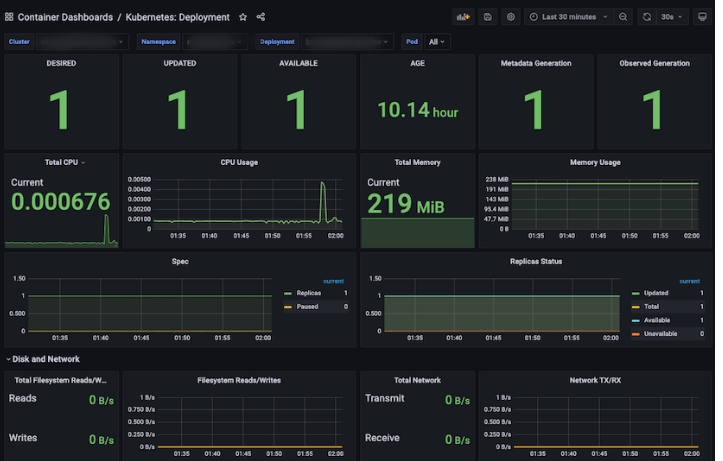The image size is (723, 461).
Task: Open the Pod All dropdown
Action: click(437, 42)
